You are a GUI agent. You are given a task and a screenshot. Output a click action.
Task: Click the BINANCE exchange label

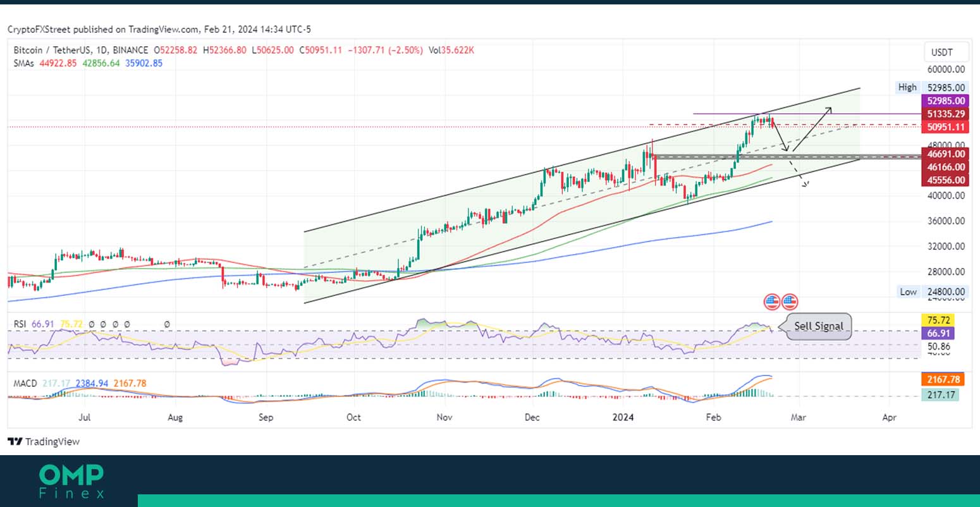(x=130, y=50)
